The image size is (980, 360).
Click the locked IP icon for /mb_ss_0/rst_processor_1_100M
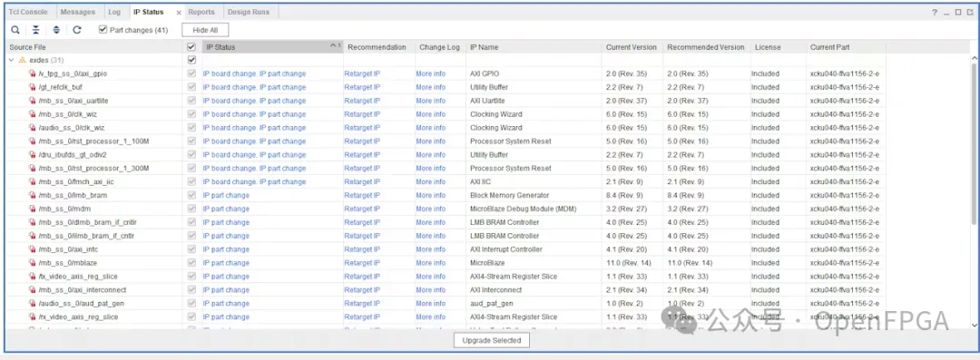33,141
